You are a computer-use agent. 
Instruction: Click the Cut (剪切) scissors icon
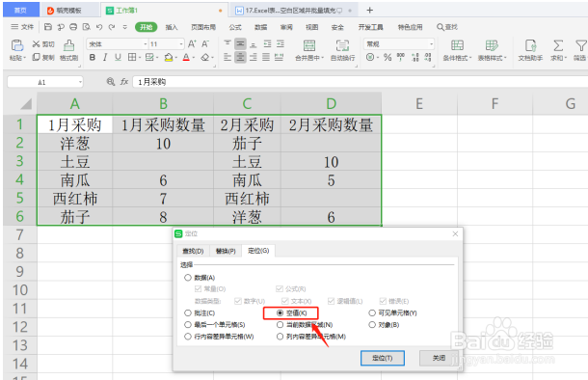pyautogui.click(x=36, y=44)
